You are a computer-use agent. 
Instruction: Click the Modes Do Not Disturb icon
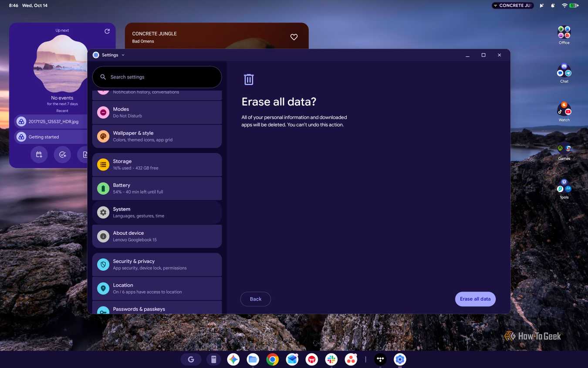coord(103,112)
